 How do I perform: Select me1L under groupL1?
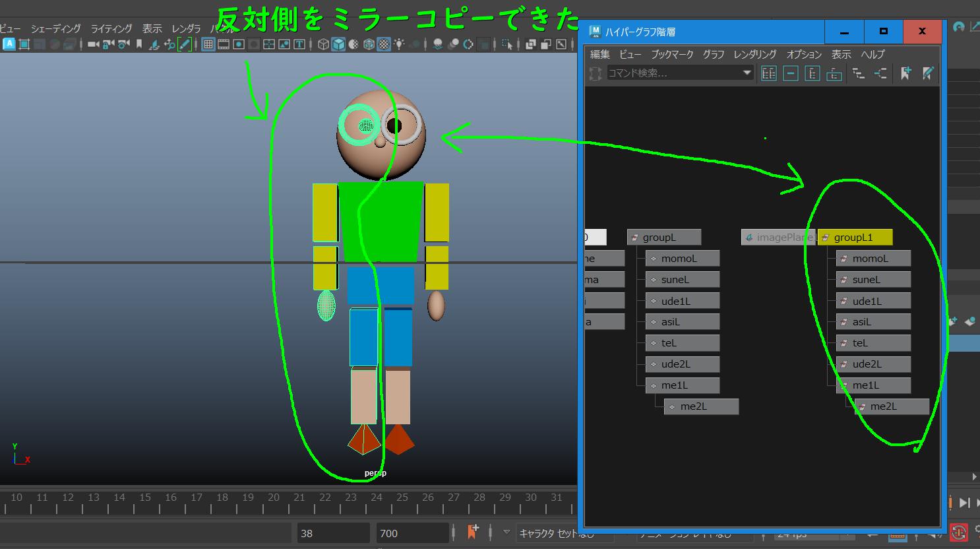point(874,385)
